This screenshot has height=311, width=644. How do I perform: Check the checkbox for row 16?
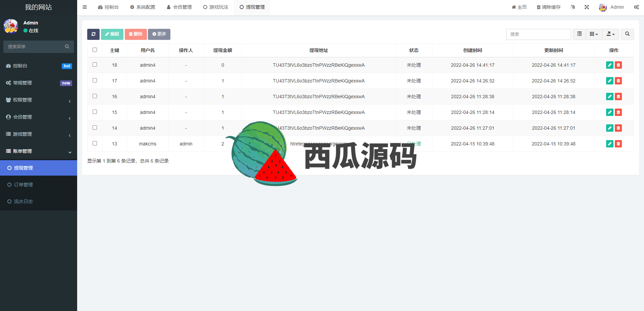(95, 96)
